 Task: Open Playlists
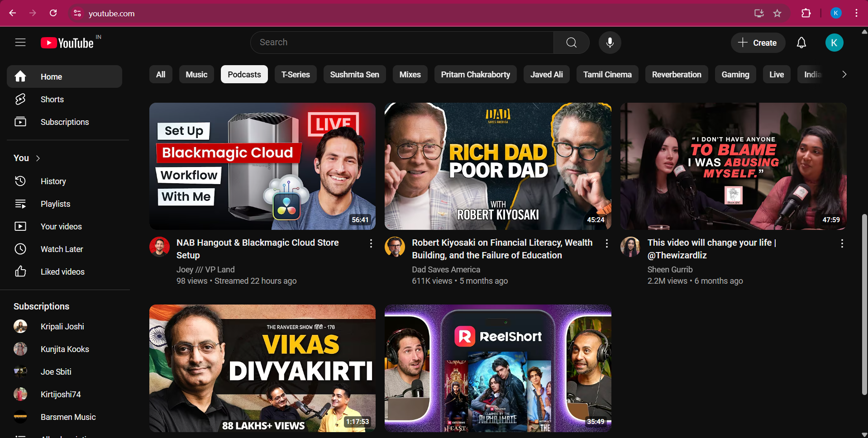tap(64, 204)
